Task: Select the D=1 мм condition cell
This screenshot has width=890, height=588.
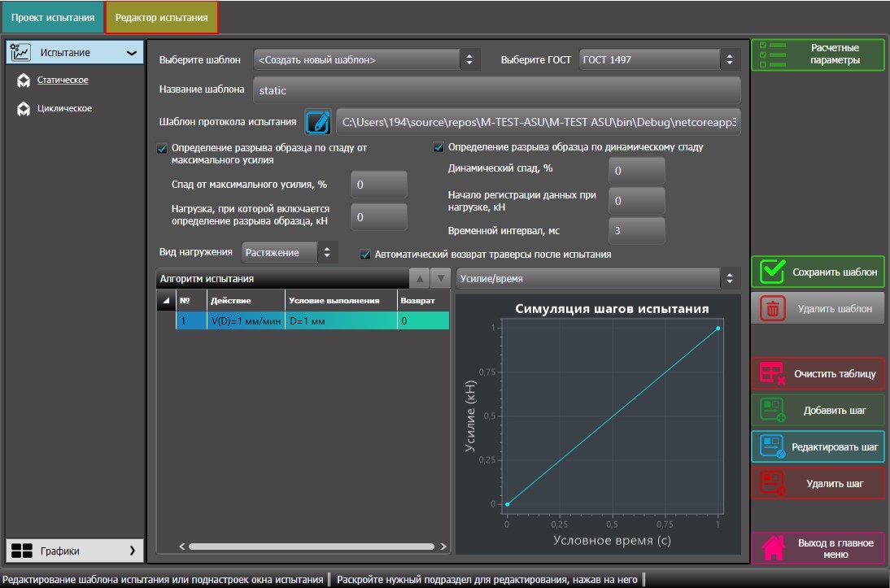Action: 341,320
